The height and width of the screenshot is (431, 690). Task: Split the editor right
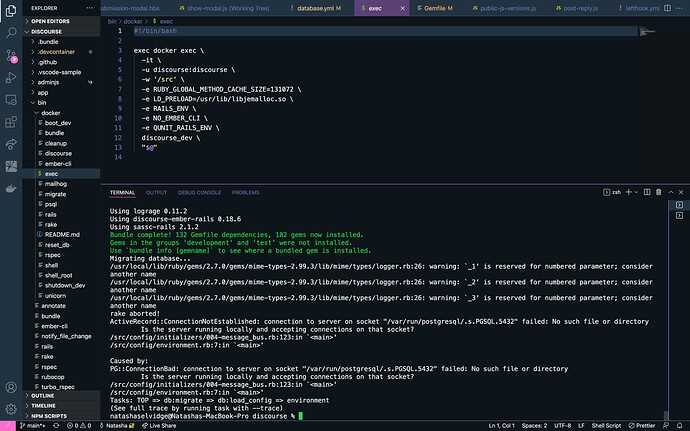(x=667, y=8)
